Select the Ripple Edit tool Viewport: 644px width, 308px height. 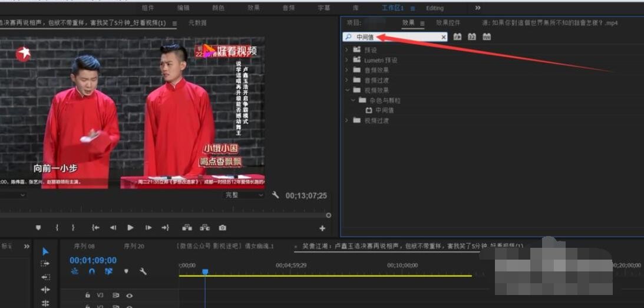click(x=45, y=277)
